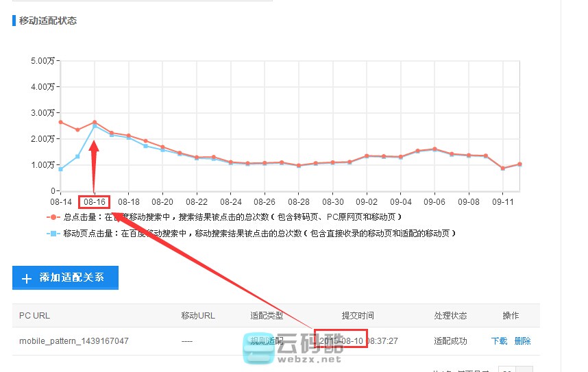Click the 下载 download link
588x372 pixels.
pyautogui.click(x=499, y=340)
